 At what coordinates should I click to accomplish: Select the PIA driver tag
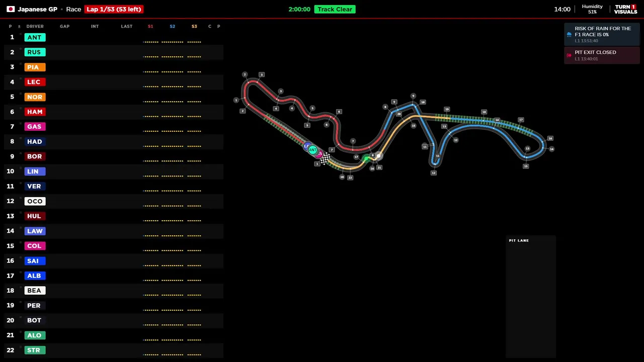(35, 67)
